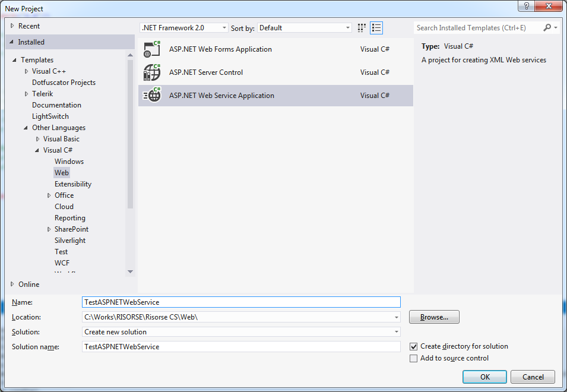Viewport: 567px width, 392px height.
Task: Close the New Project dialog
Action: [548, 6]
